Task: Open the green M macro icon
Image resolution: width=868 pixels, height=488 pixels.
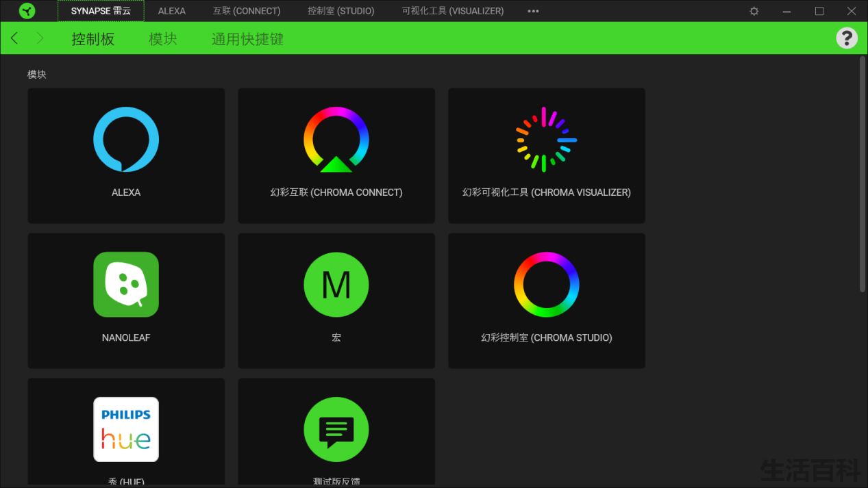Action: tap(336, 285)
